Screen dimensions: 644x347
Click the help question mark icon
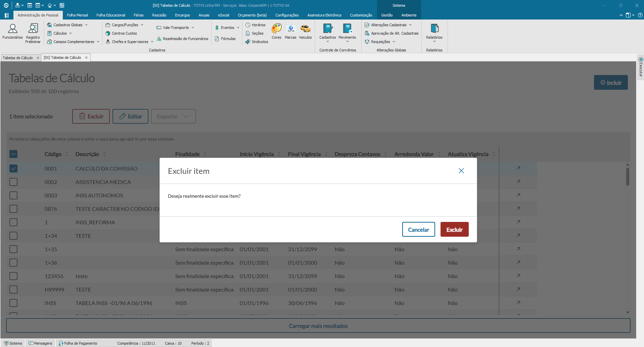(x=640, y=15)
